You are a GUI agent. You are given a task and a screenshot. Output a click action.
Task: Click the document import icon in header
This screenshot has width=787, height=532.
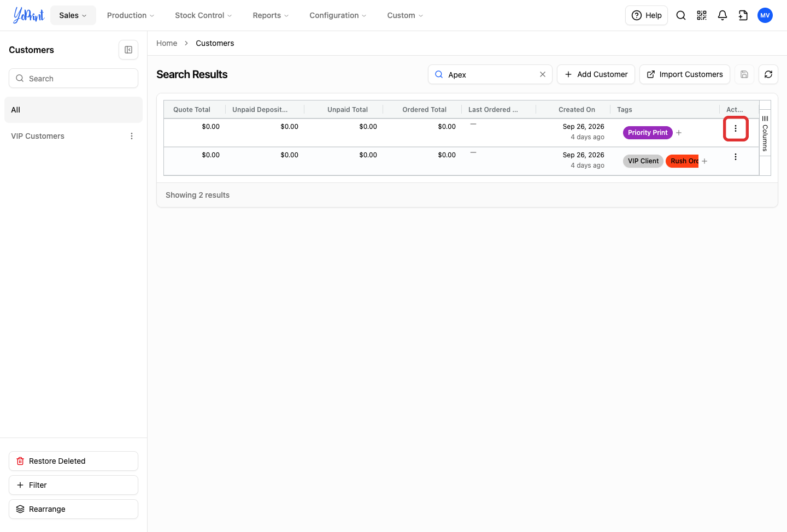point(743,15)
